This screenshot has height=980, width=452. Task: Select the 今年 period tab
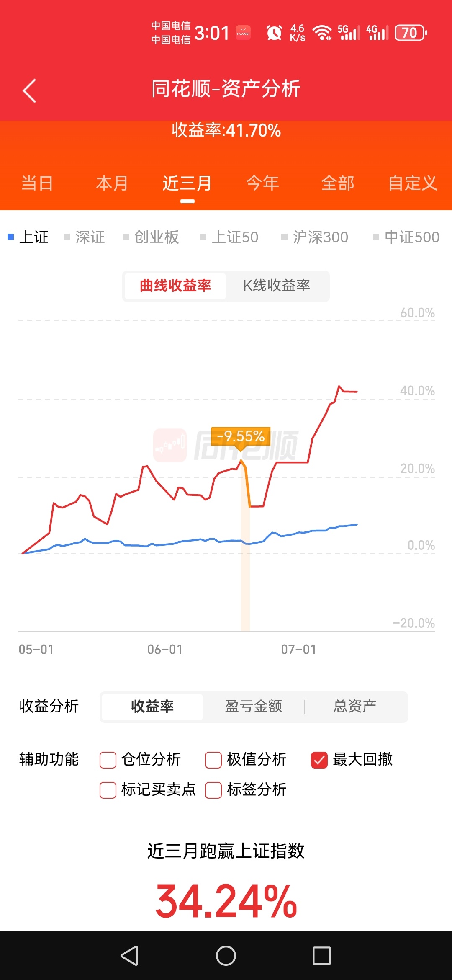[262, 183]
